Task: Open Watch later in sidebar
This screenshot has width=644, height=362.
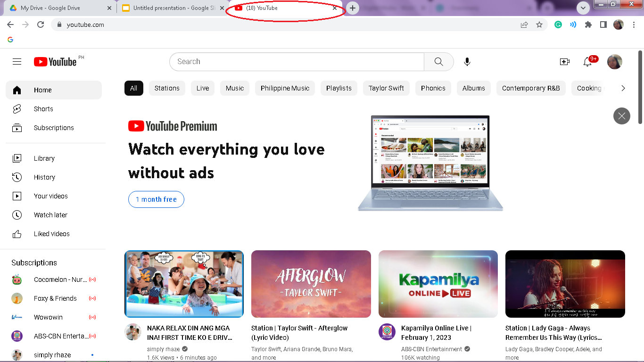Action: pyautogui.click(x=54, y=215)
